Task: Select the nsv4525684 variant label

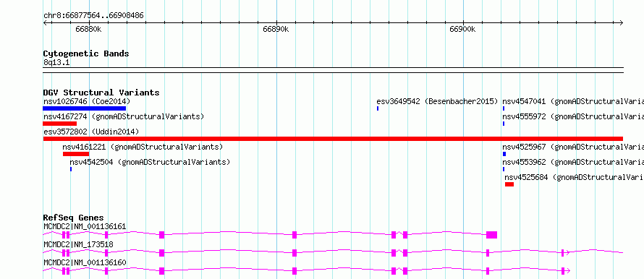Action: (x=575, y=177)
